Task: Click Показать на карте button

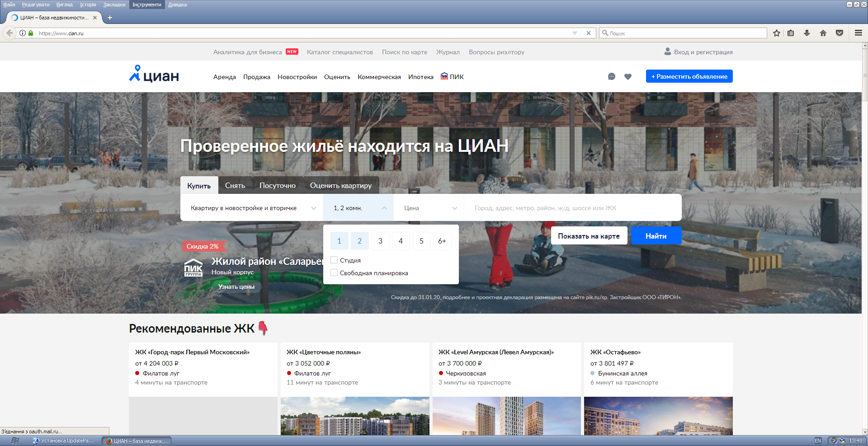Action: (589, 236)
